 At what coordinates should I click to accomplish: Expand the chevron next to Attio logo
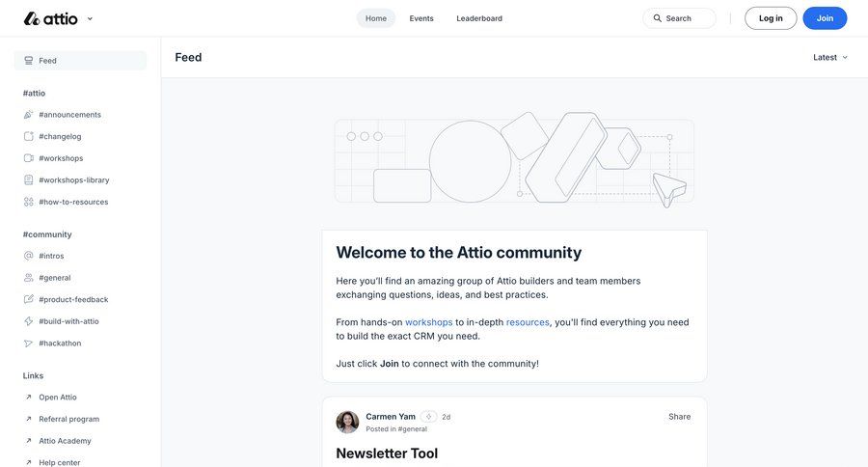click(90, 19)
